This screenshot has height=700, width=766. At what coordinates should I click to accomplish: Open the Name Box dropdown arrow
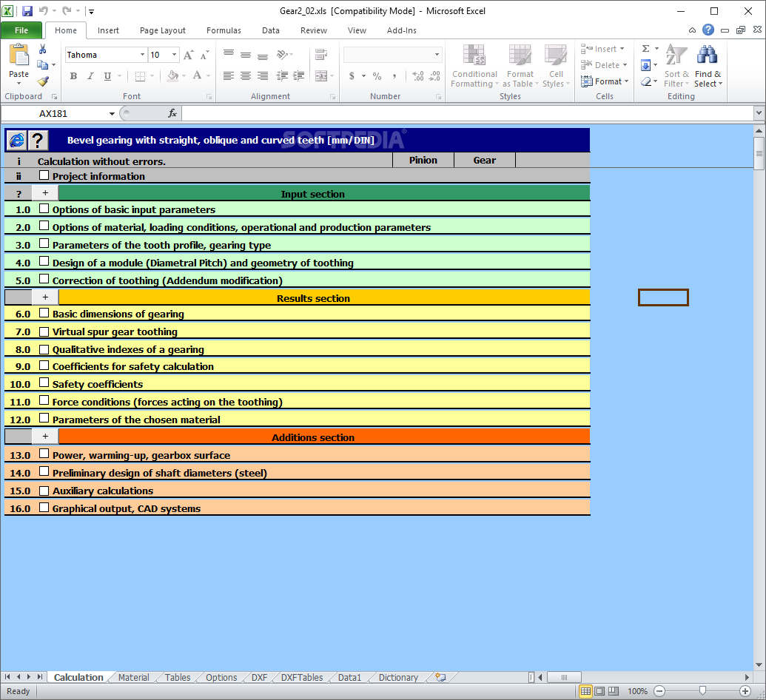[x=112, y=114]
